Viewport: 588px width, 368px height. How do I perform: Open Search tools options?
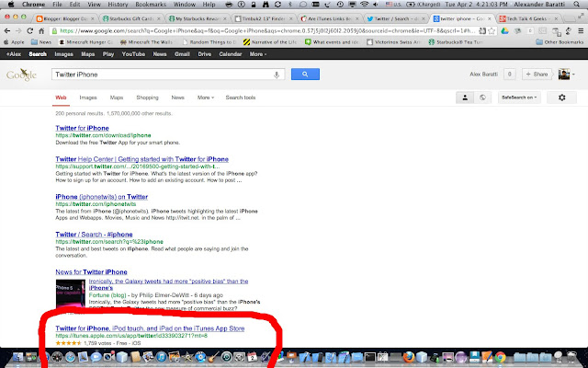(x=241, y=98)
